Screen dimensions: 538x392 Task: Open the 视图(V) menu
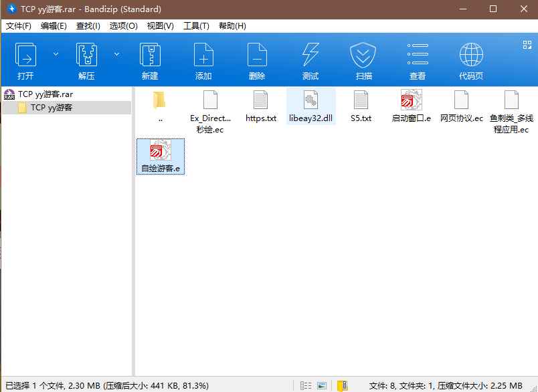[160, 26]
